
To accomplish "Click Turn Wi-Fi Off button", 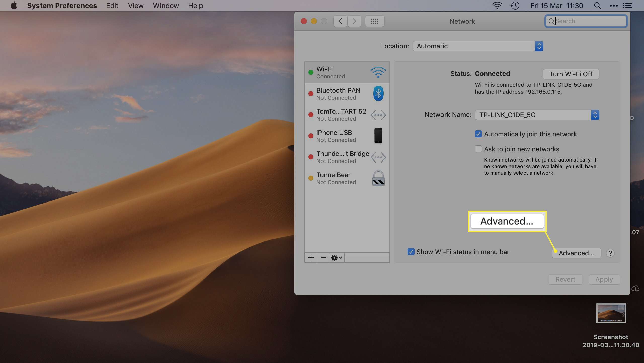I will coord(571,74).
